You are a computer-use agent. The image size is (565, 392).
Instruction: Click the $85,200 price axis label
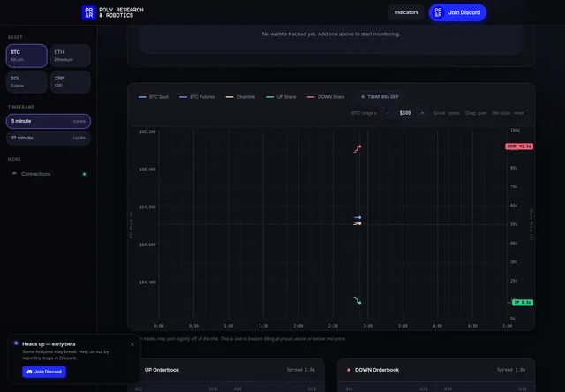(x=147, y=132)
